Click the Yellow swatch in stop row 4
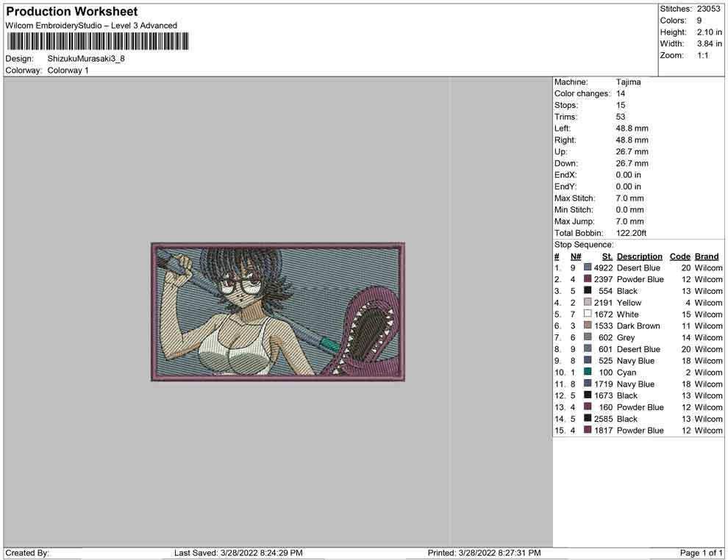This screenshot has height=560, width=728. pos(588,302)
